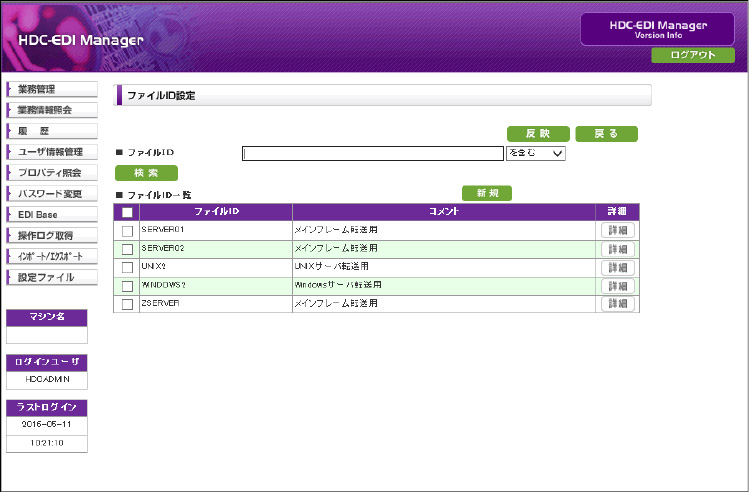Open プロパティ照会 sidebar entry

52,173
